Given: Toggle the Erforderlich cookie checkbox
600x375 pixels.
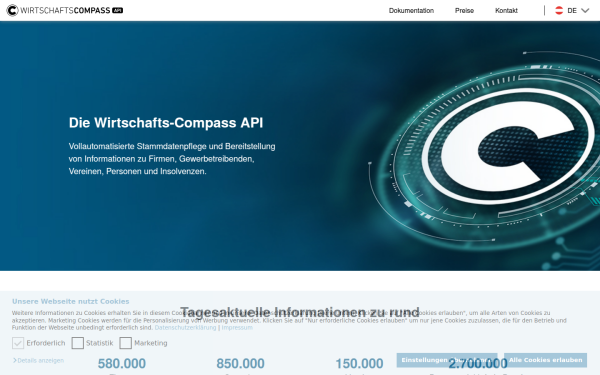Looking at the screenshot, I should click(x=18, y=343).
